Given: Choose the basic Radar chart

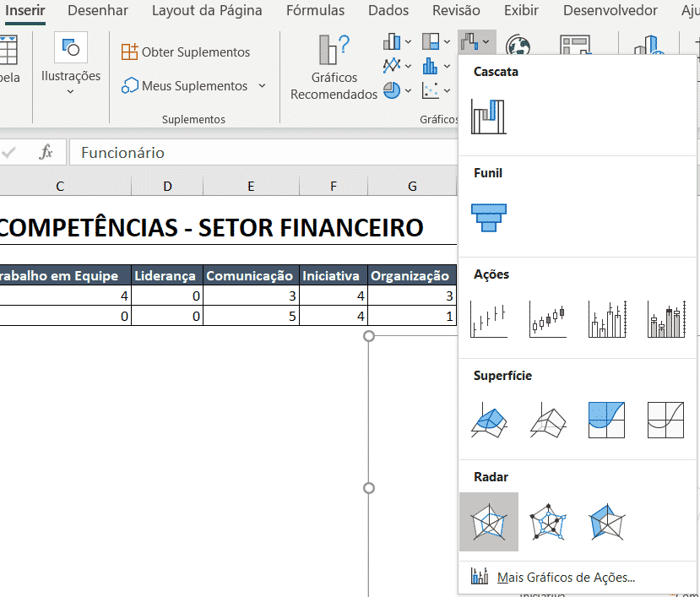Looking at the screenshot, I should [488, 522].
